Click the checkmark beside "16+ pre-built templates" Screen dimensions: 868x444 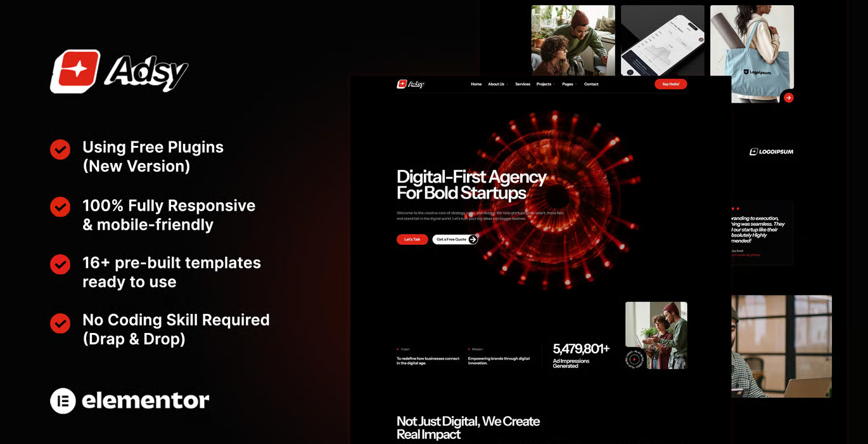click(x=60, y=265)
